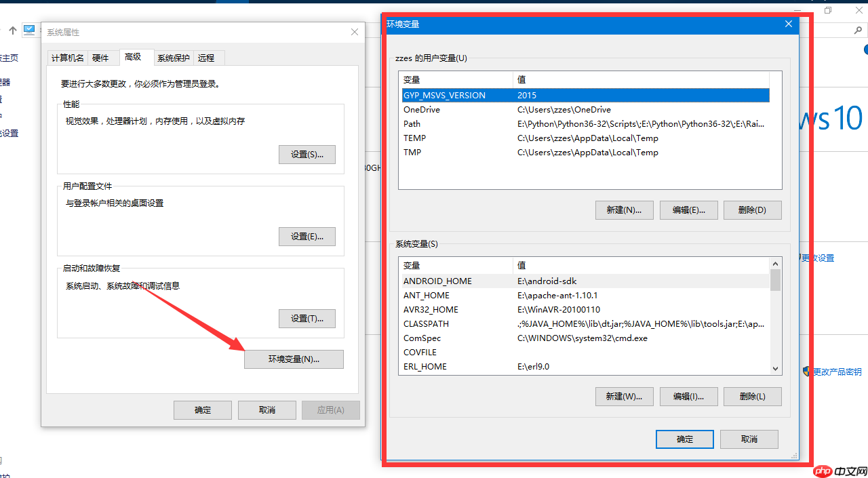Select the ANDROID_HOME system variable row
The height and width of the screenshot is (478, 868).
(x=475, y=281)
